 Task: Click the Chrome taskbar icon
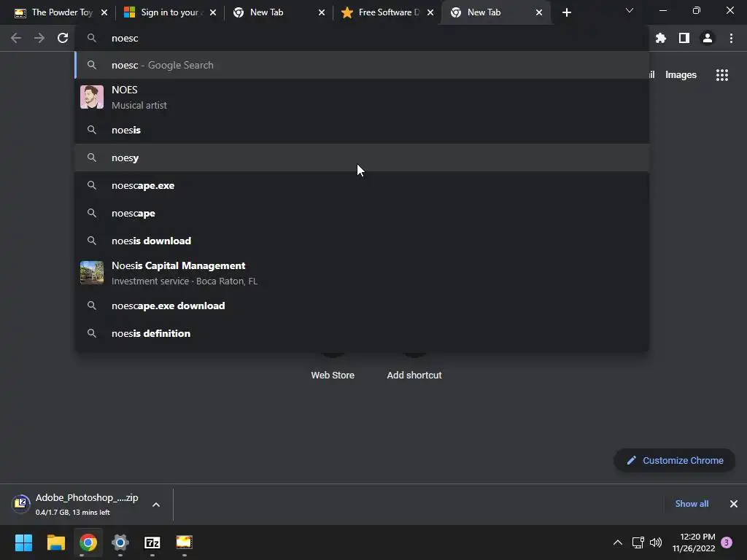tap(88, 542)
